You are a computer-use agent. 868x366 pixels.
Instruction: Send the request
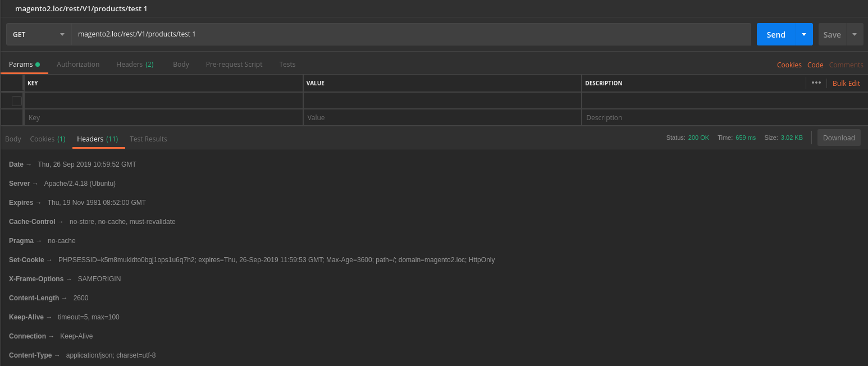point(776,34)
